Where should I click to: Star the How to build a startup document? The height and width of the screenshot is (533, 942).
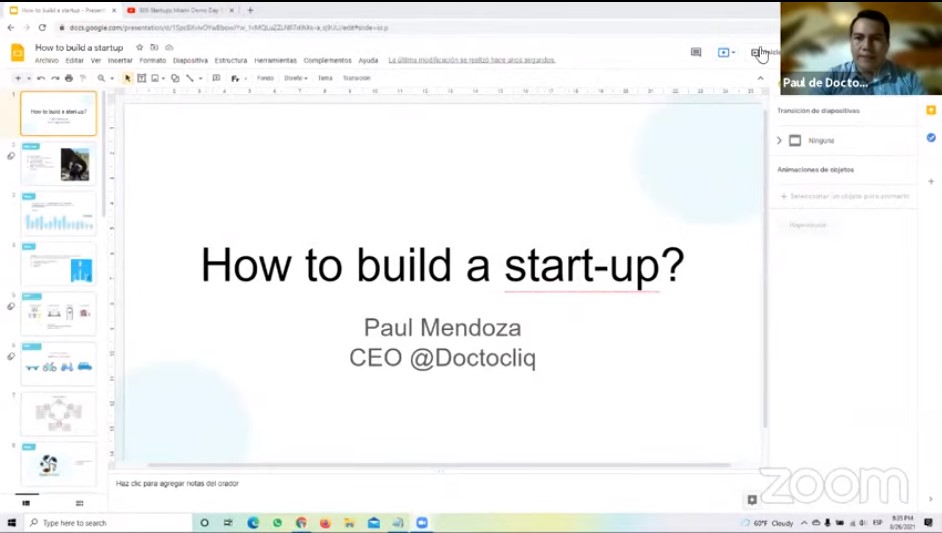pyautogui.click(x=139, y=47)
